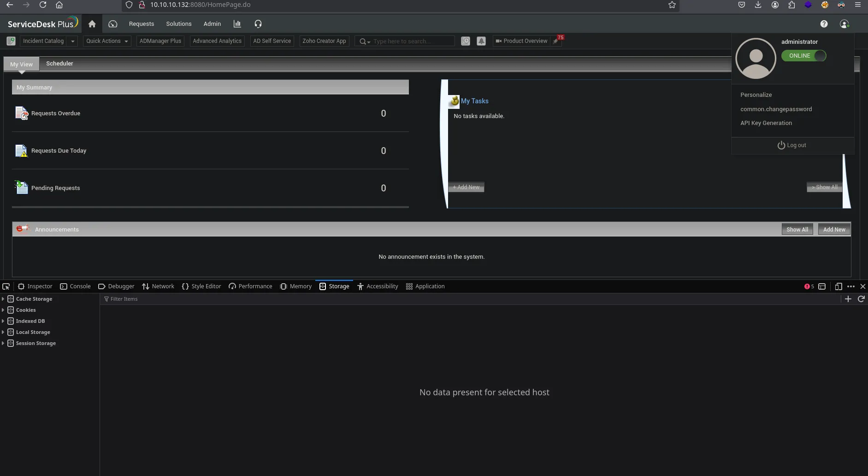Add a new storage item with plus icon
Viewport: 868px width, 476px height.
[x=848, y=299]
